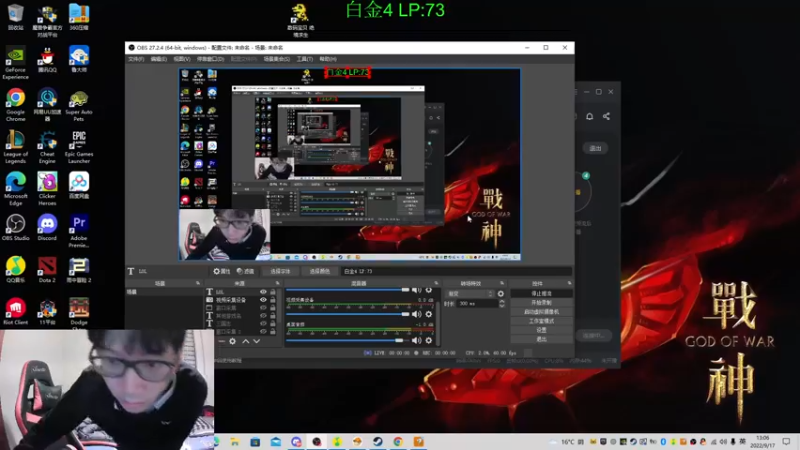Select Super Auto Pets desktop icon
This screenshot has height=450, width=800.
[79, 106]
